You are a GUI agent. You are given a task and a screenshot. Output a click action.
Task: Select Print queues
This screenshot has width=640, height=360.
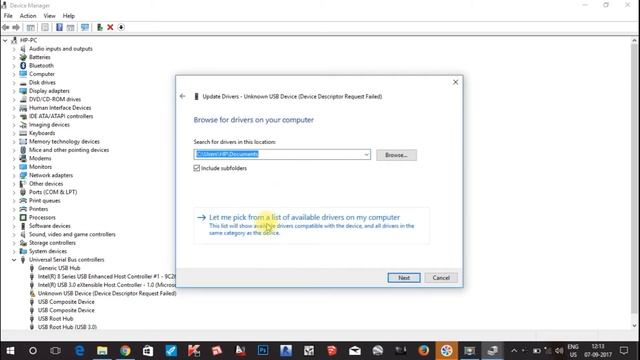(x=44, y=201)
